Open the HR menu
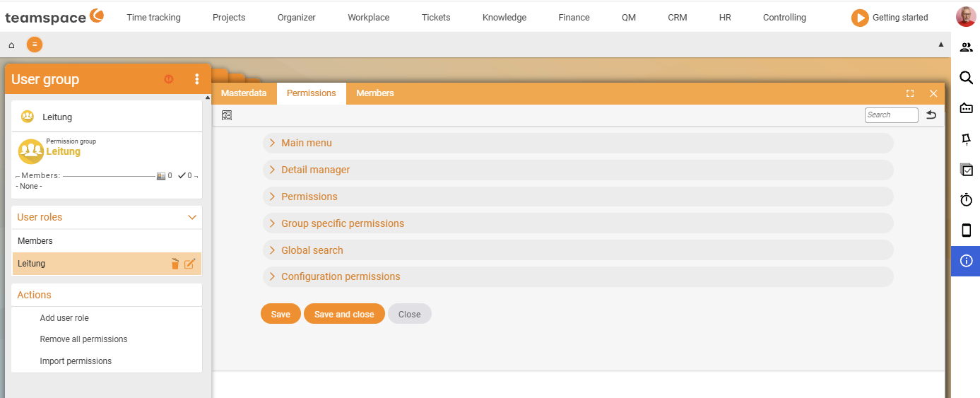The height and width of the screenshot is (398, 980). [725, 18]
